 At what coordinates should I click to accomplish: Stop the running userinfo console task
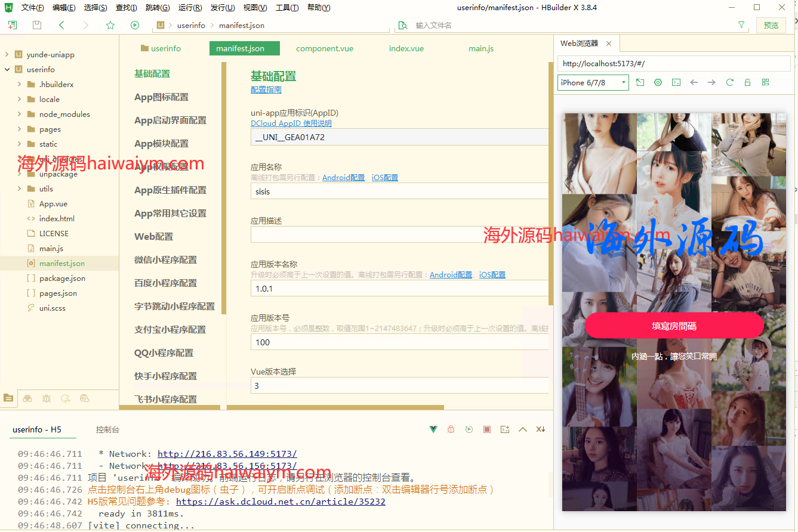click(x=487, y=429)
